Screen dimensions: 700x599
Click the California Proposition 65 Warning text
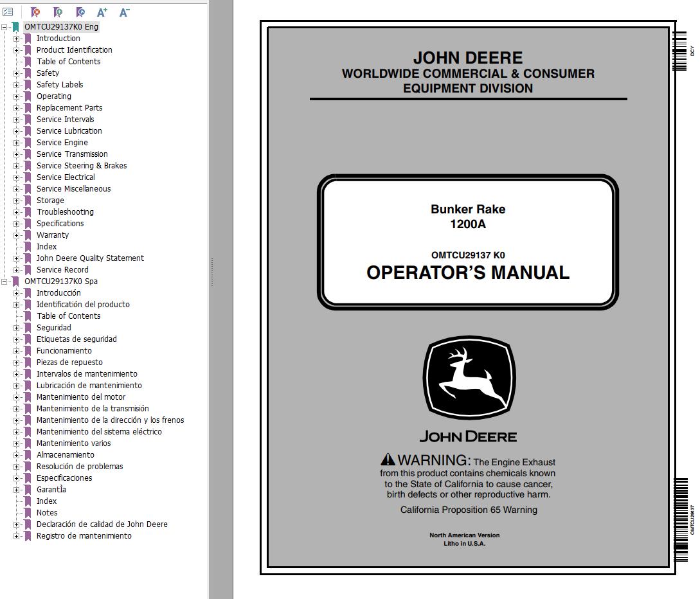tap(469, 510)
